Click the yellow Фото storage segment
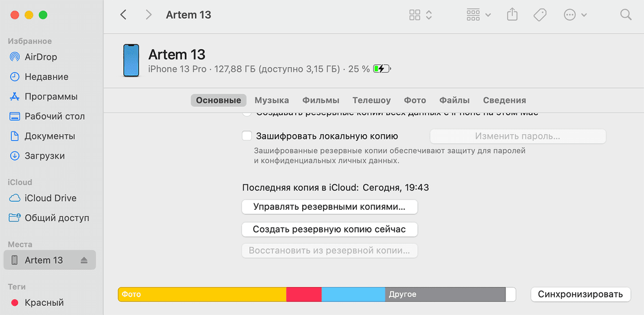The height and width of the screenshot is (315, 644). 202,294
